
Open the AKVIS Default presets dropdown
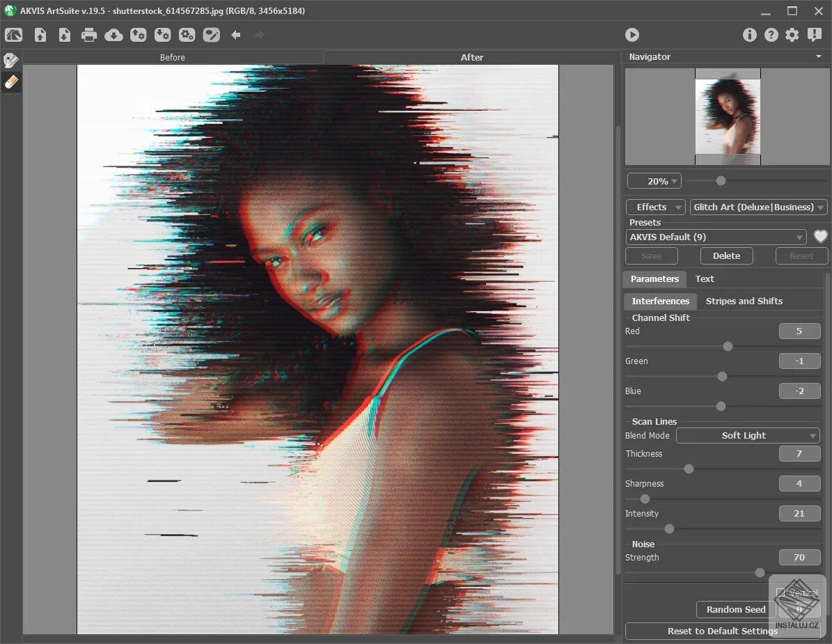(716, 237)
